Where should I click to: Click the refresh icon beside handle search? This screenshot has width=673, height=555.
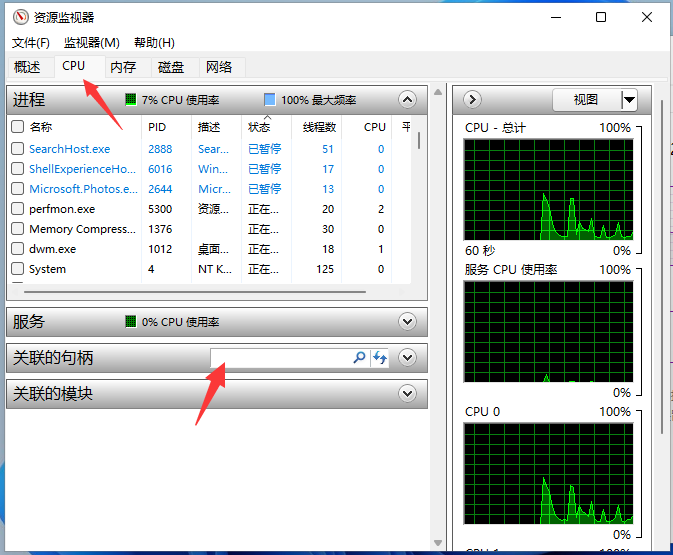click(380, 358)
